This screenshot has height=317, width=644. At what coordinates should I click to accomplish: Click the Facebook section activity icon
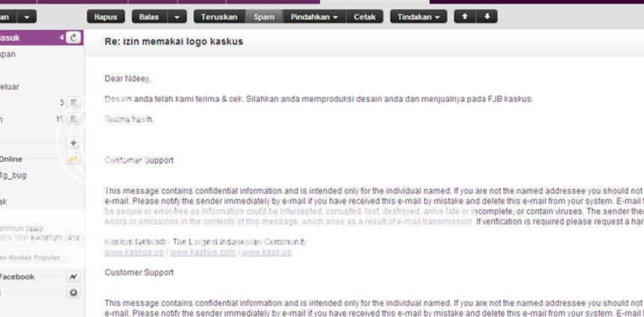click(73, 277)
